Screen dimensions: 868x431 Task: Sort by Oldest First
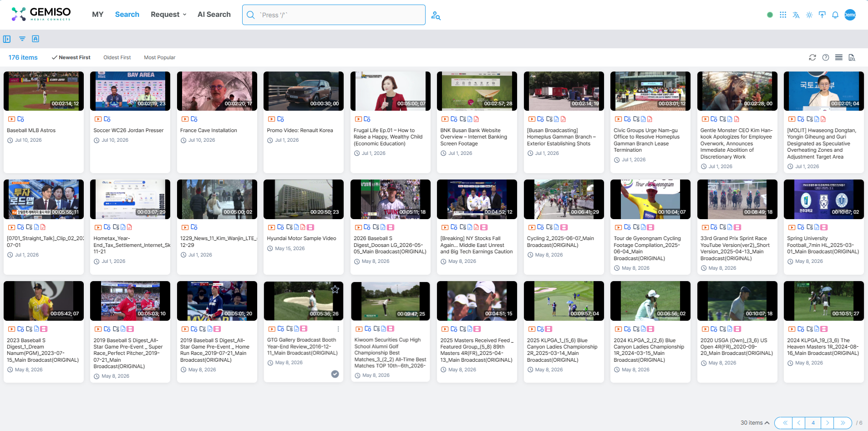pos(117,57)
